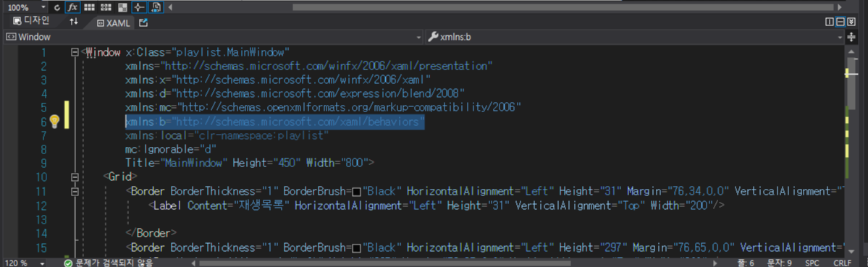Switch to the XAML tab
Viewport: 868px width, 267px height.
tap(114, 23)
